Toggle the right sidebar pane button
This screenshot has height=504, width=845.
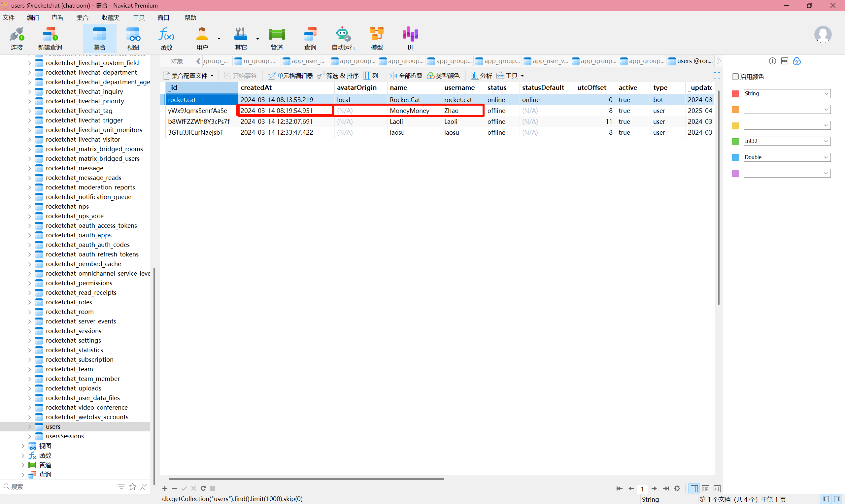[x=837, y=499]
